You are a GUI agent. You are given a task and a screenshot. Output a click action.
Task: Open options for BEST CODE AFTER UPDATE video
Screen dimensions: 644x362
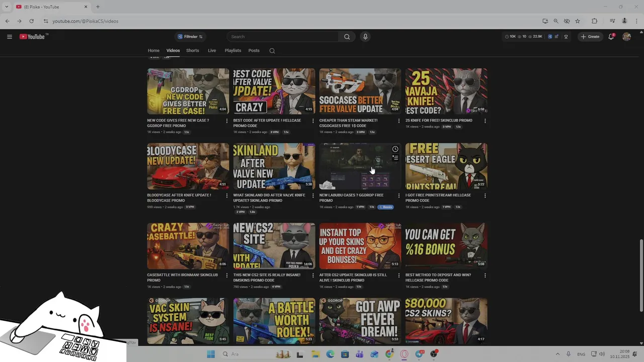(313, 121)
